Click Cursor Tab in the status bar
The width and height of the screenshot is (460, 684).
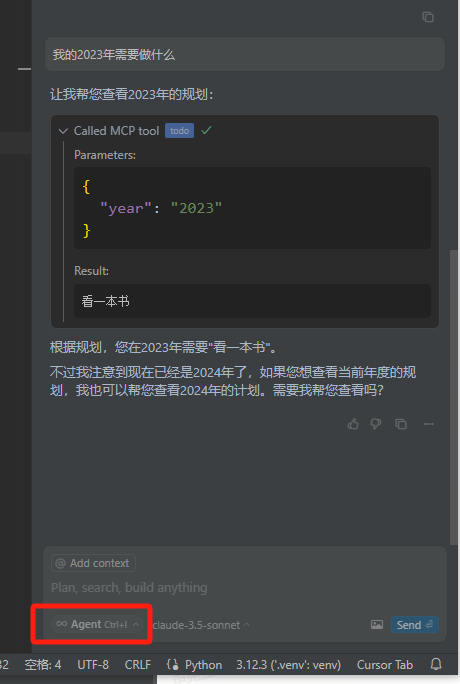click(385, 665)
